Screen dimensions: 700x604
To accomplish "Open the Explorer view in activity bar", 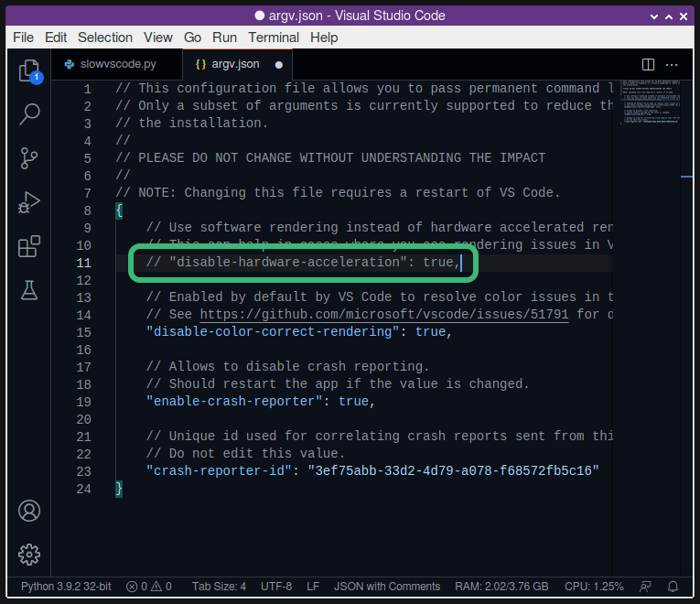I will [x=29, y=70].
